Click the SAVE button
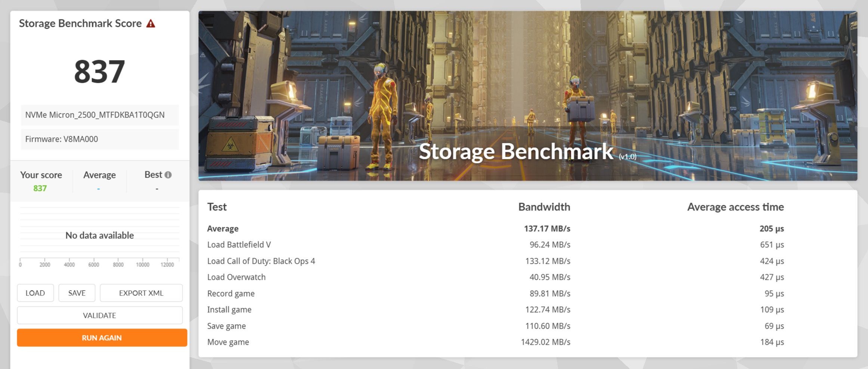Viewport: 868px width, 369px height. pyautogui.click(x=77, y=293)
